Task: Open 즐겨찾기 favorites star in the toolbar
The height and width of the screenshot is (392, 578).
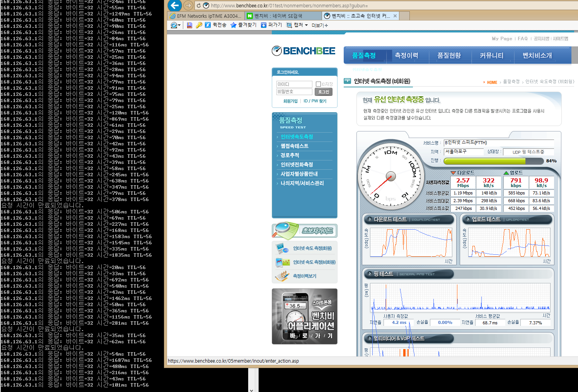Action: 244,25
